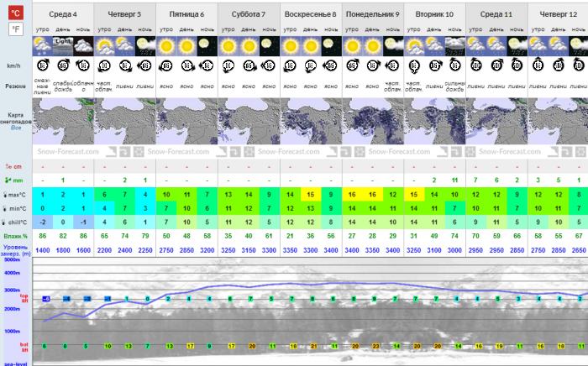Click the Резюме row label
588x366 pixels.
(x=16, y=86)
